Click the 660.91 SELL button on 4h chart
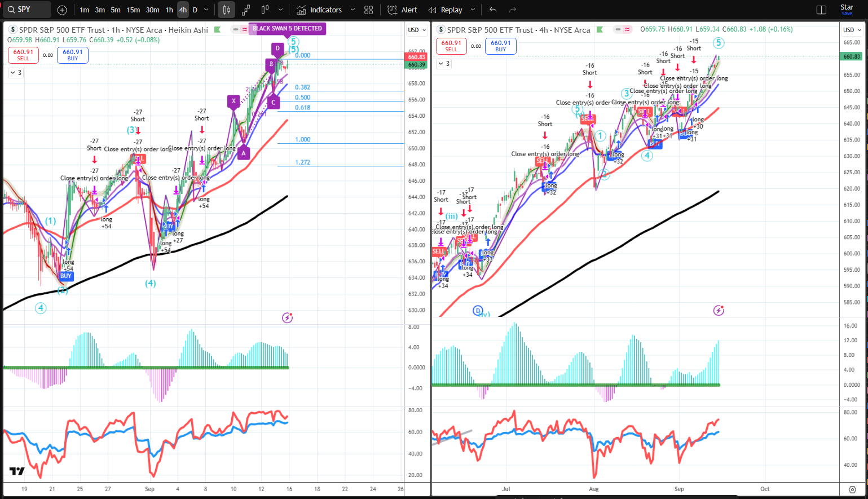Screen dimensions: 868x499 (451, 46)
